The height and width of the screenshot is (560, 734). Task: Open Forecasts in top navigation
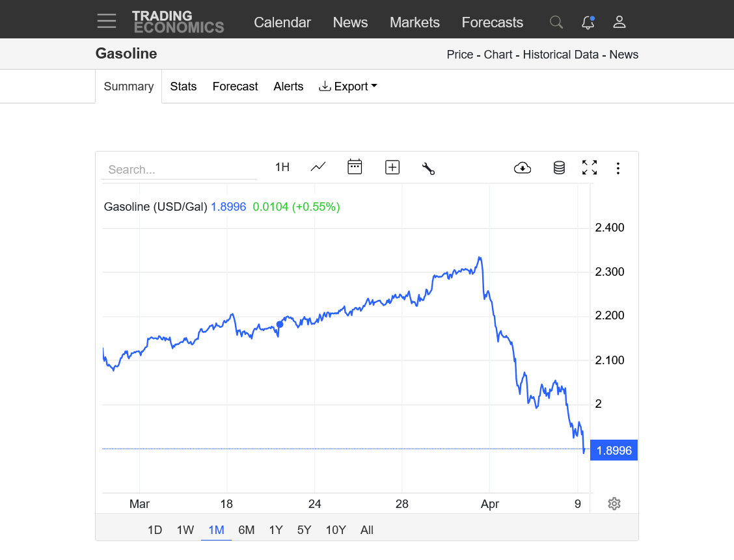[x=493, y=22]
